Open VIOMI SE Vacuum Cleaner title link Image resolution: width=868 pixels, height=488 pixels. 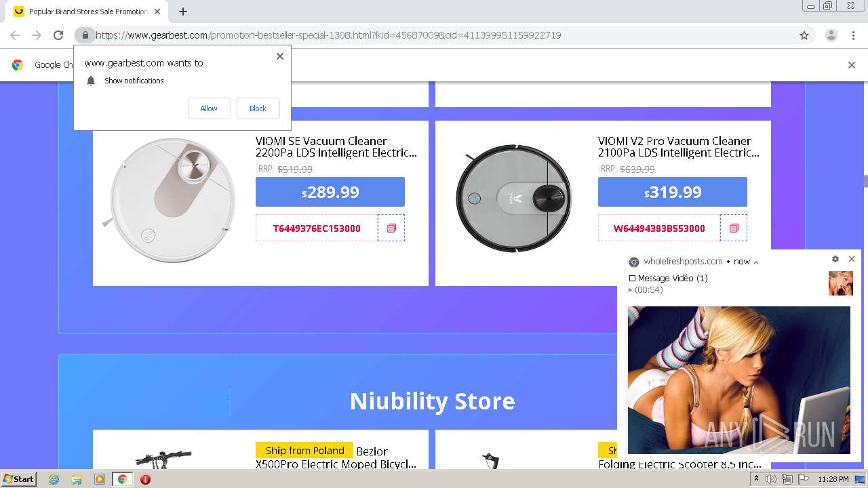coord(336,147)
